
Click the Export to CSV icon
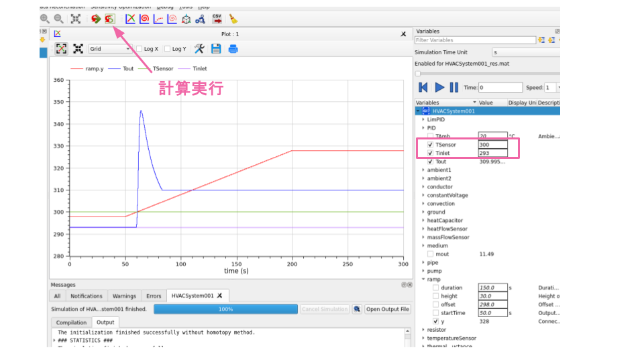click(217, 19)
